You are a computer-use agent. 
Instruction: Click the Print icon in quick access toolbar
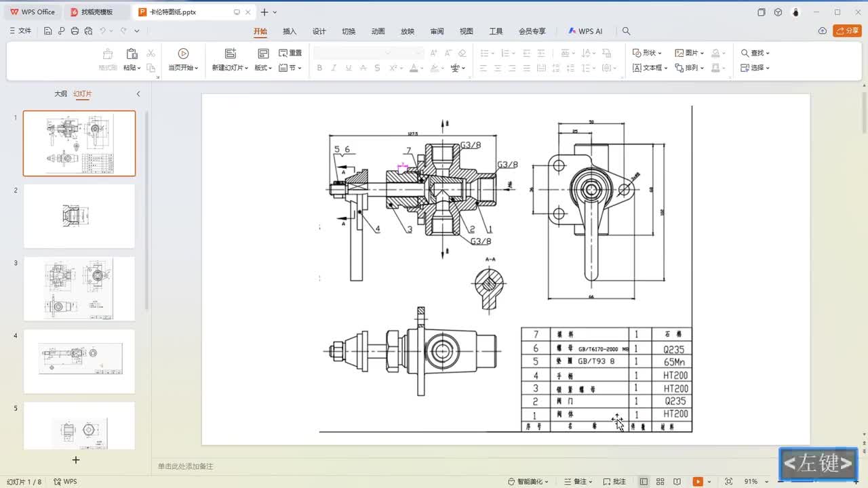(75, 31)
